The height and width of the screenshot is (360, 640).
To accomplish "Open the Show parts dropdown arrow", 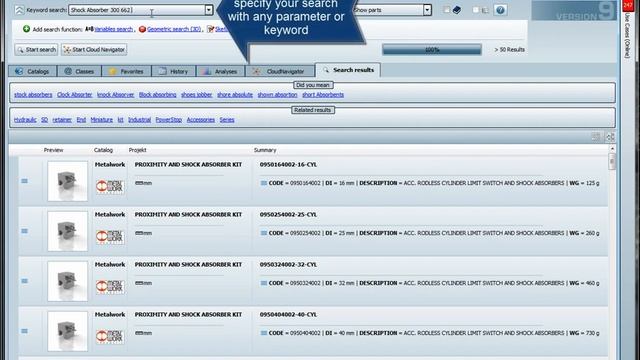I will click(x=427, y=10).
